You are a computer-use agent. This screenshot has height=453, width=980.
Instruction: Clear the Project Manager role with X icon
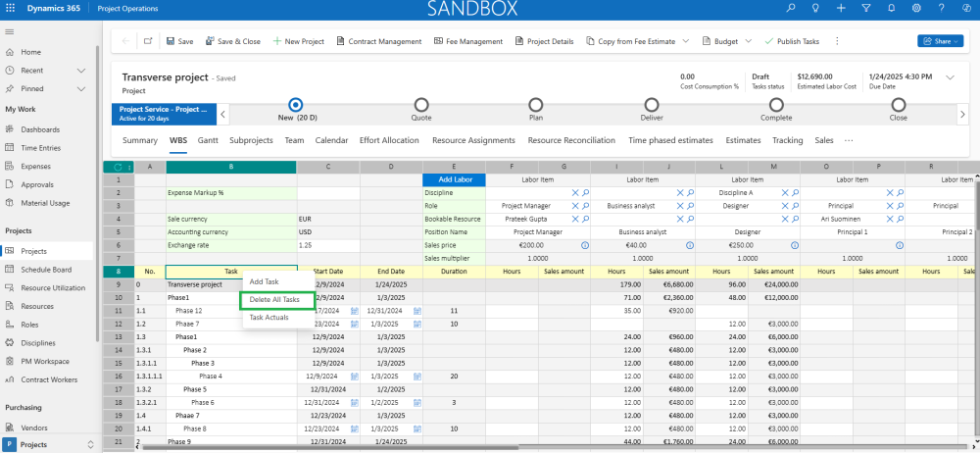click(575, 206)
